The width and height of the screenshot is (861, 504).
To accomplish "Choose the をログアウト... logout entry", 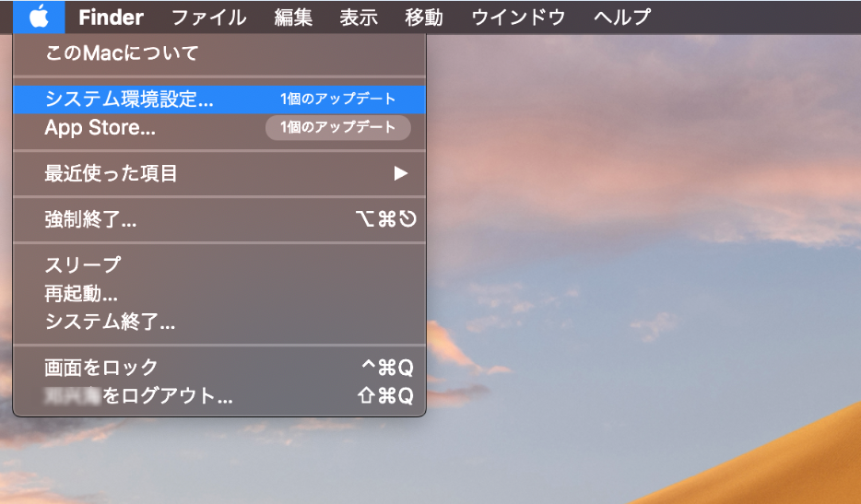I will 219,395.
